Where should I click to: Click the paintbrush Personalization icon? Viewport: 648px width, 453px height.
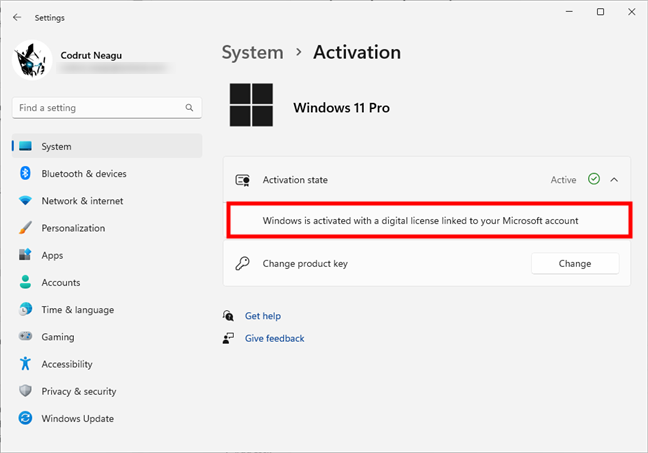pyautogui.click(x=25, y=228)
